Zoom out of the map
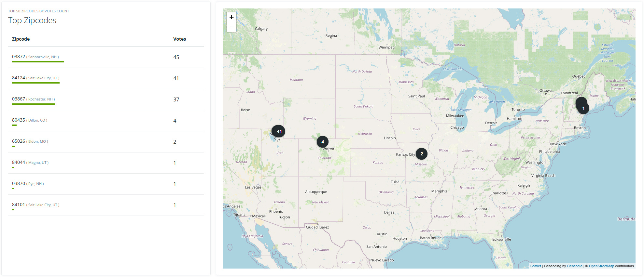 click(231, 27)
